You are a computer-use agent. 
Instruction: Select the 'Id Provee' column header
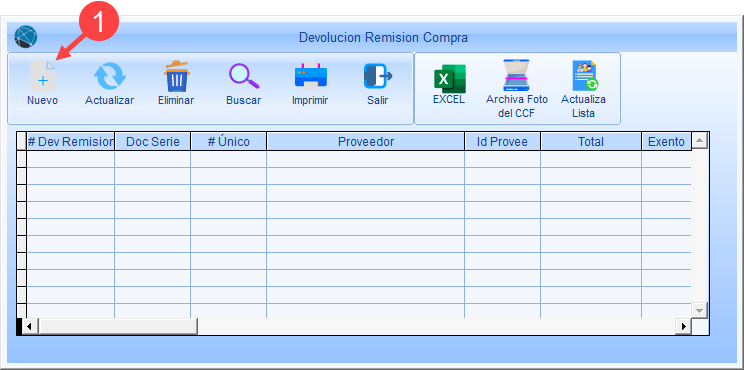[502, 141]
